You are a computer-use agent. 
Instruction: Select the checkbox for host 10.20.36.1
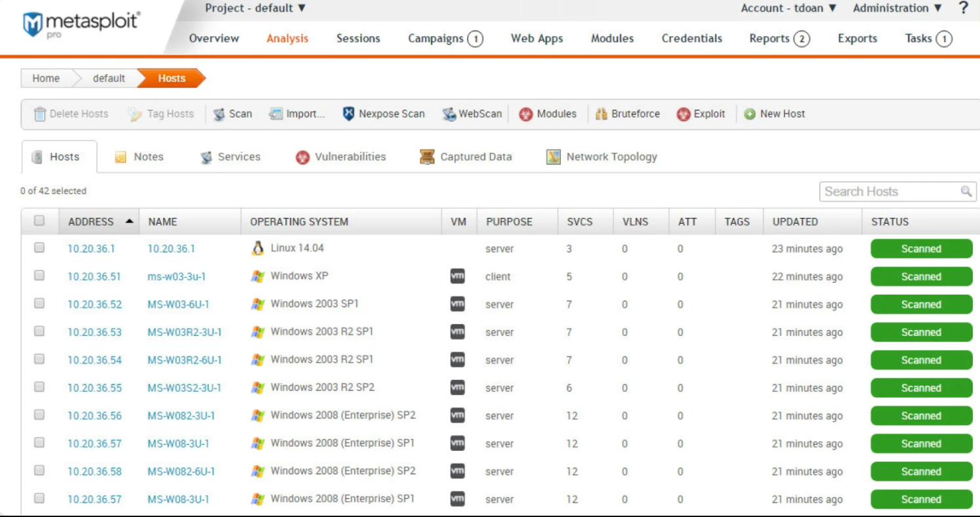pos(39,248)
